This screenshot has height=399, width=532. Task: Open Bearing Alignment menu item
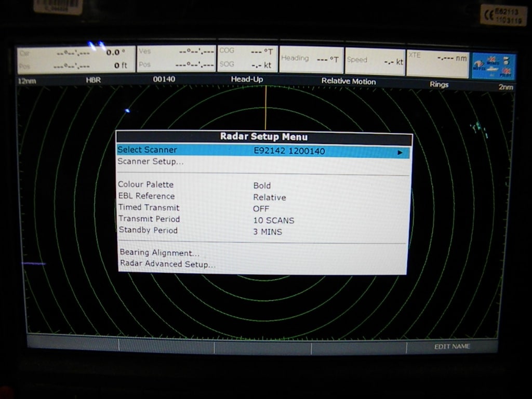(x=159, y=252)
